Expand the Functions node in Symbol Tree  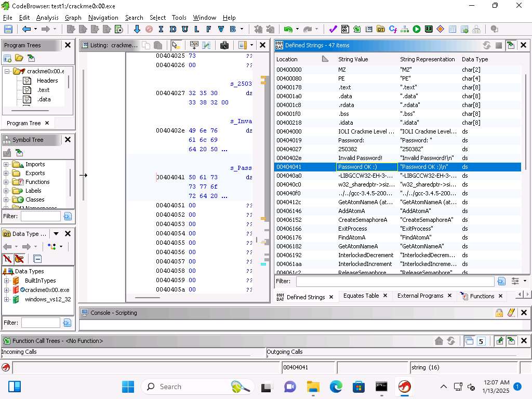coord(6,182)
